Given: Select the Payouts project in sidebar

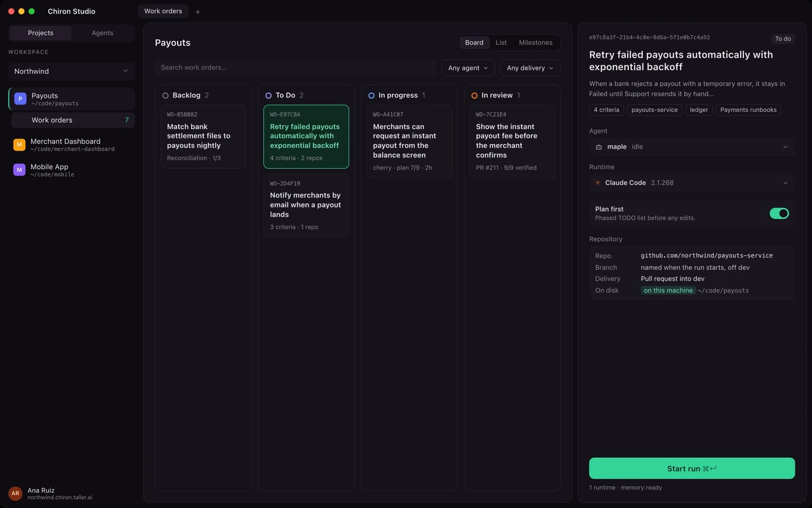Looking at the screenshot, I should [x=72, y=99].
